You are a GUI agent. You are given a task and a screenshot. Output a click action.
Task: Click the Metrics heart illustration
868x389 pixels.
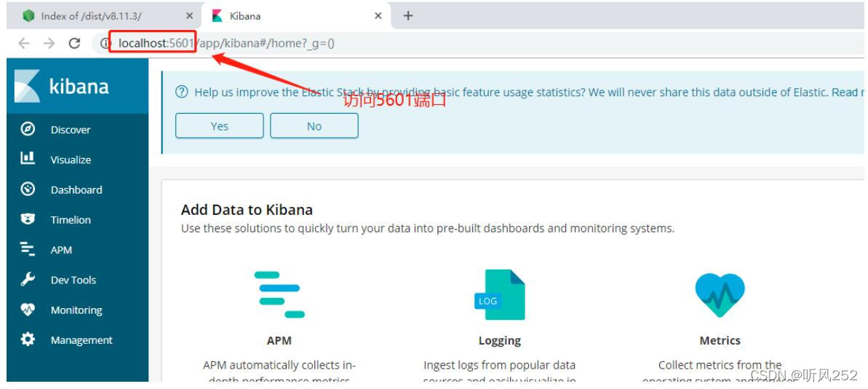tap(720, 295)
